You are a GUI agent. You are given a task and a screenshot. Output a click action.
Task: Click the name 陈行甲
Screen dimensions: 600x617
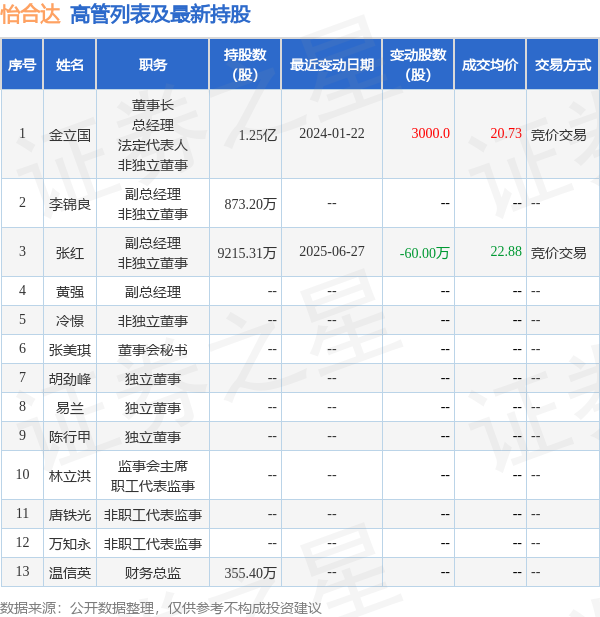70,437
